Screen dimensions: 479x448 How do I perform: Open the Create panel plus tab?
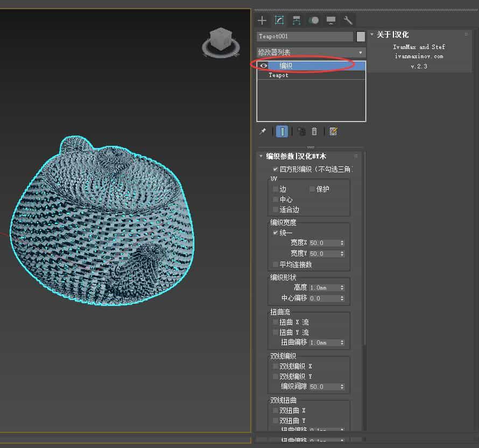[x=262, y=20]
